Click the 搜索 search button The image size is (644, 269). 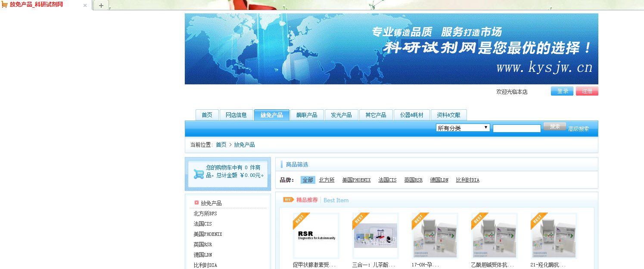554,127
